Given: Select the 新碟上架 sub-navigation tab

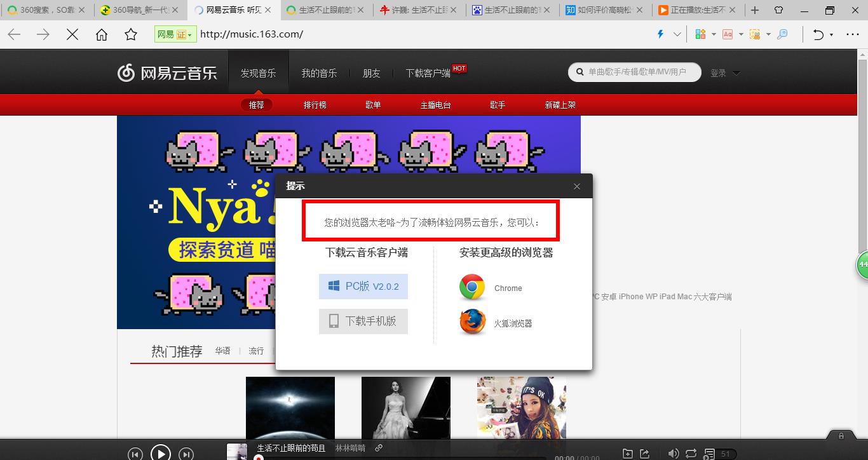Looking at the screenshot, I should point(560,105).
